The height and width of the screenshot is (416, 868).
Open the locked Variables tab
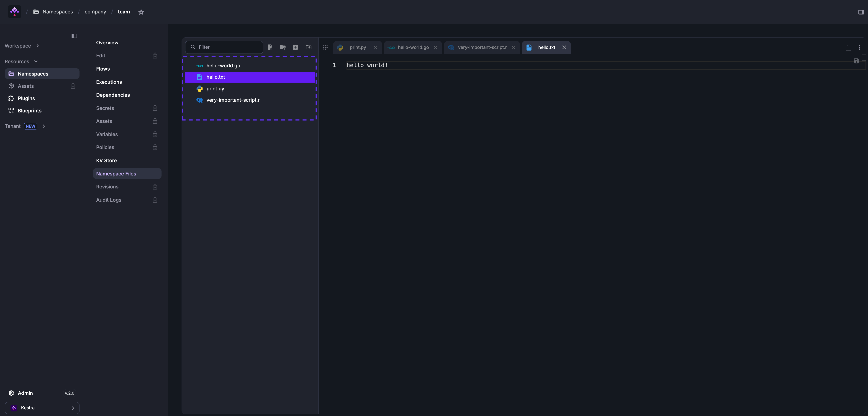[x=127, y=134]
